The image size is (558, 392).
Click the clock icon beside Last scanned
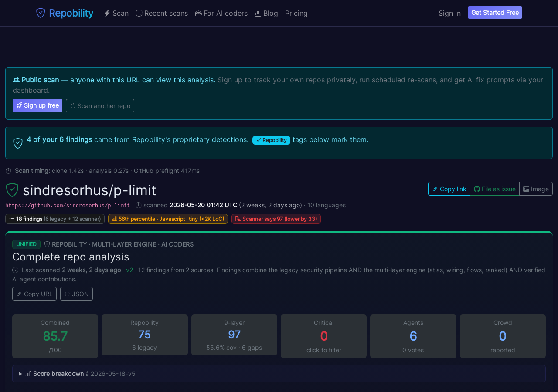click(x=15, y=270)
